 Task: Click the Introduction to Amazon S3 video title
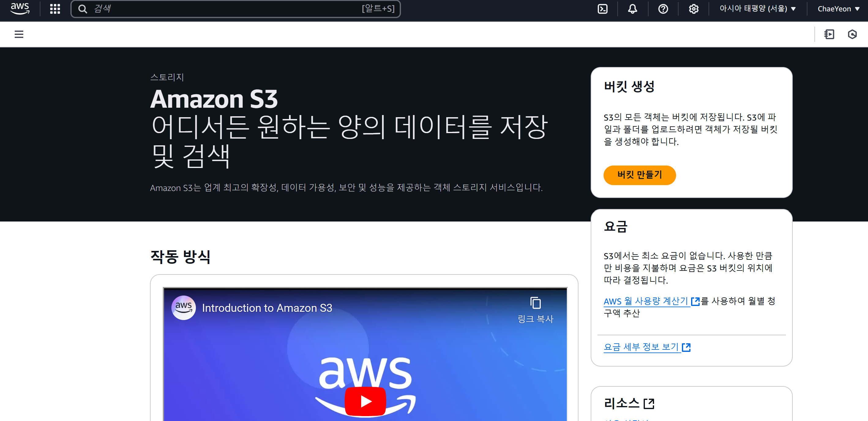[267, 308]
